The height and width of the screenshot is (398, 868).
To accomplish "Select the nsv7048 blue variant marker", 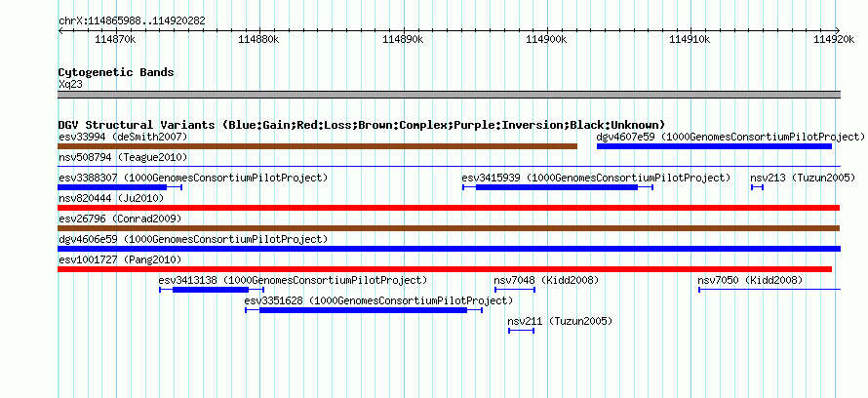I will click(x=515, y=290).
